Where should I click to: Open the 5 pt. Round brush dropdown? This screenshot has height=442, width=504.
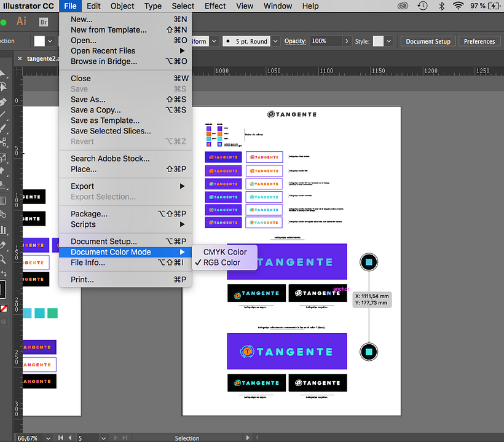point(275,41)
